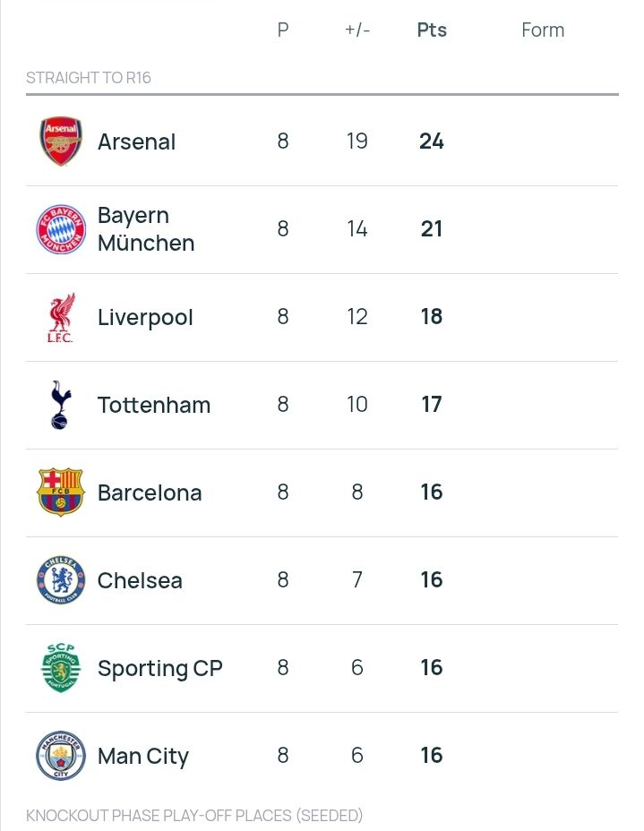The image size is (644, 831).
Task: Click the Barcelona FCB crest
Action: coord(61,493)
